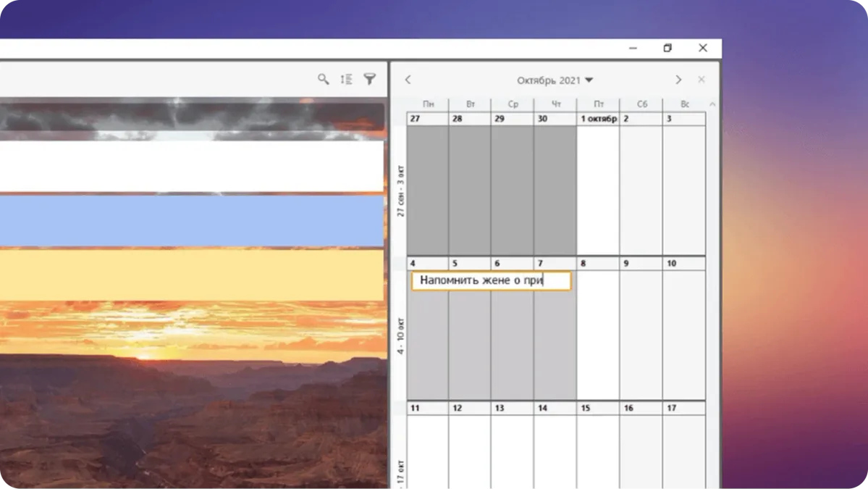
Task: Open the sort list icon
Action: 347,79
